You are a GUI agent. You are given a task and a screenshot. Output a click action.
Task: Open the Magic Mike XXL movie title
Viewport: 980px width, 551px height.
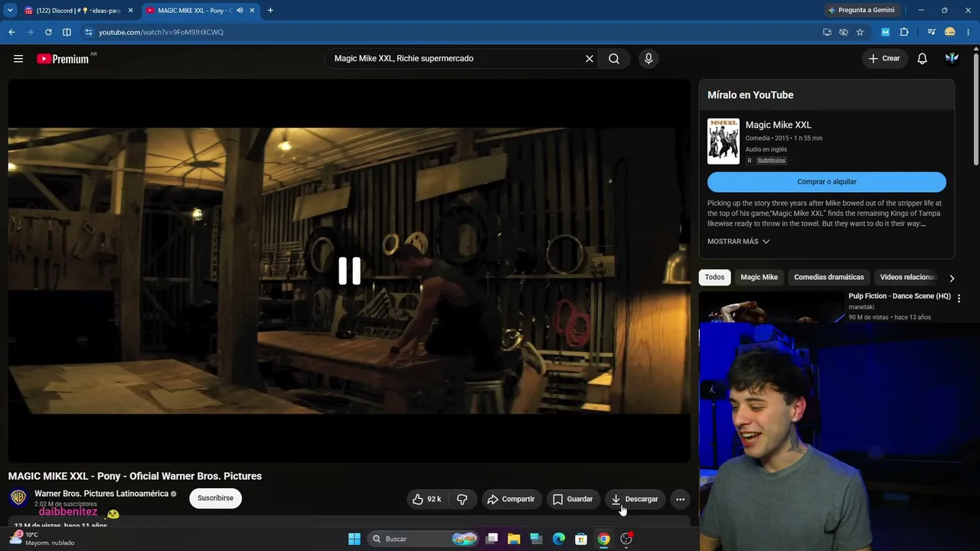click(778, 125)
